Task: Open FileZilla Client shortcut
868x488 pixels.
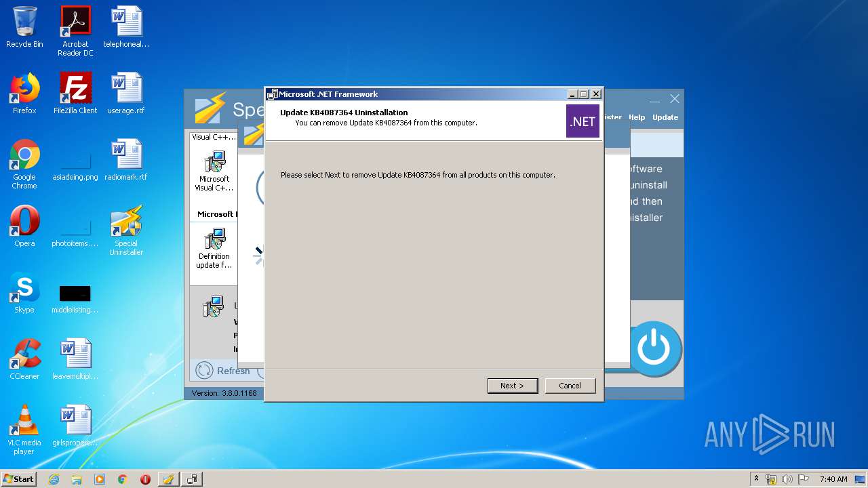Action: click(75, 94)
